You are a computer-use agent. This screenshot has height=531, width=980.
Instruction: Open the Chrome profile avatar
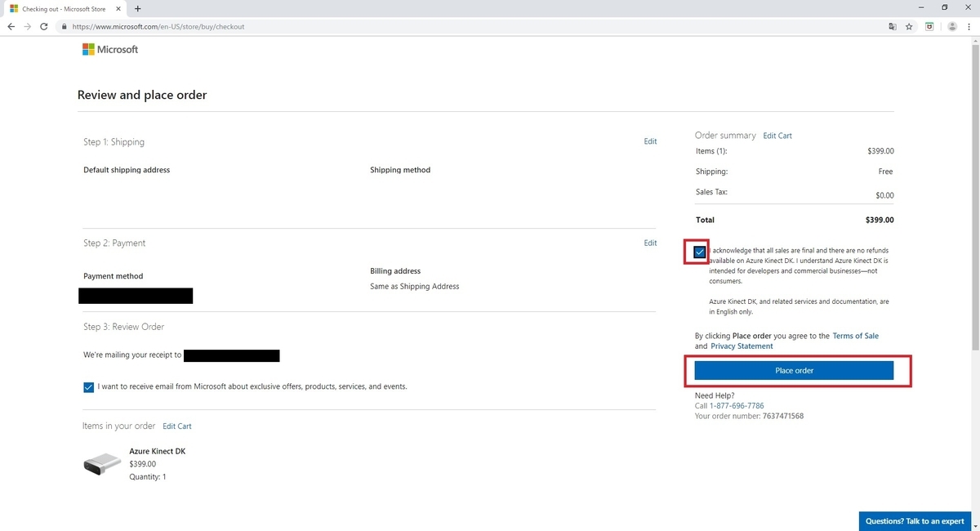[x=951, y=26]
